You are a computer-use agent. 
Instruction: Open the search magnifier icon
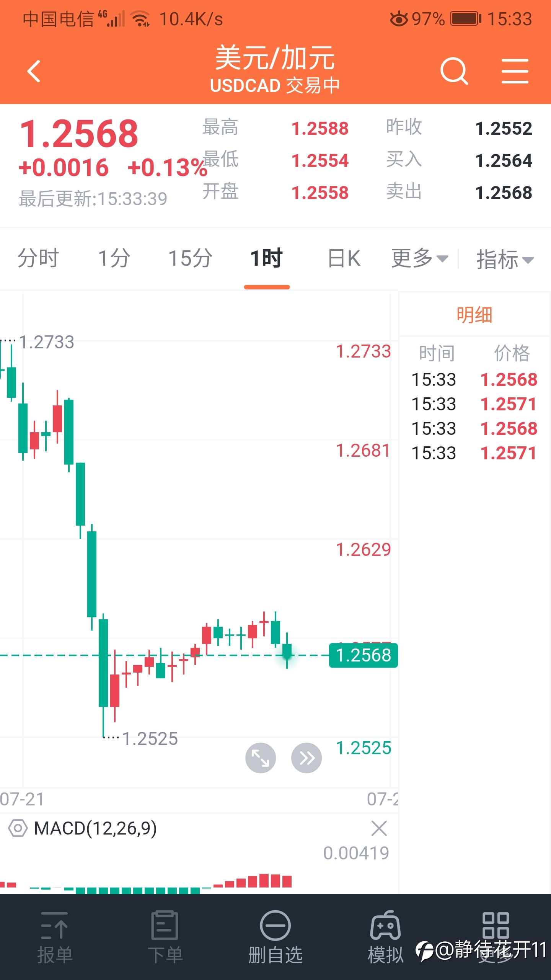(454, 71)
